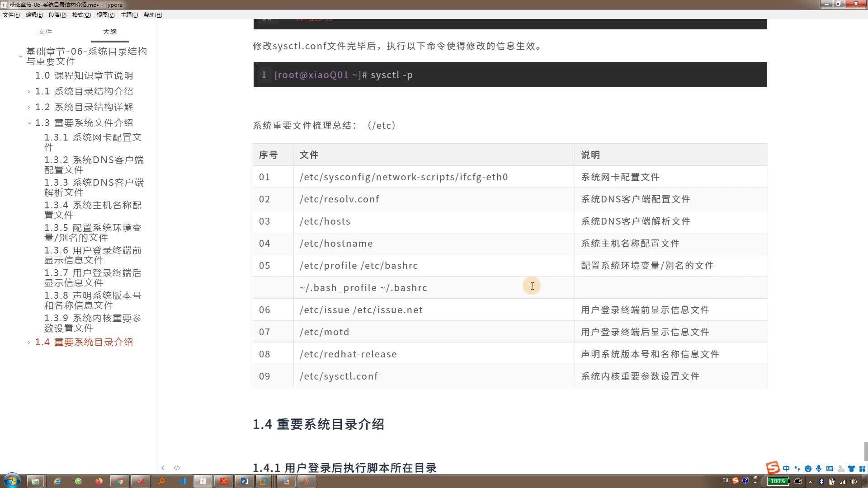Toggle Sogou IME Chinese/English mode 中
This screenshot has height=488, width=868.
tap(786, 469)
